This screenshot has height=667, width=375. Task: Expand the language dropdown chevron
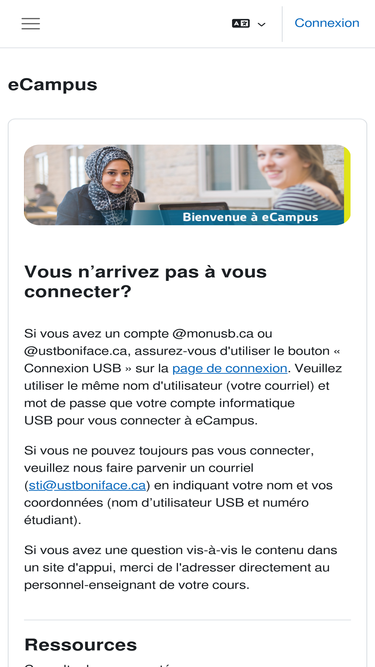[x=262, y=24]
